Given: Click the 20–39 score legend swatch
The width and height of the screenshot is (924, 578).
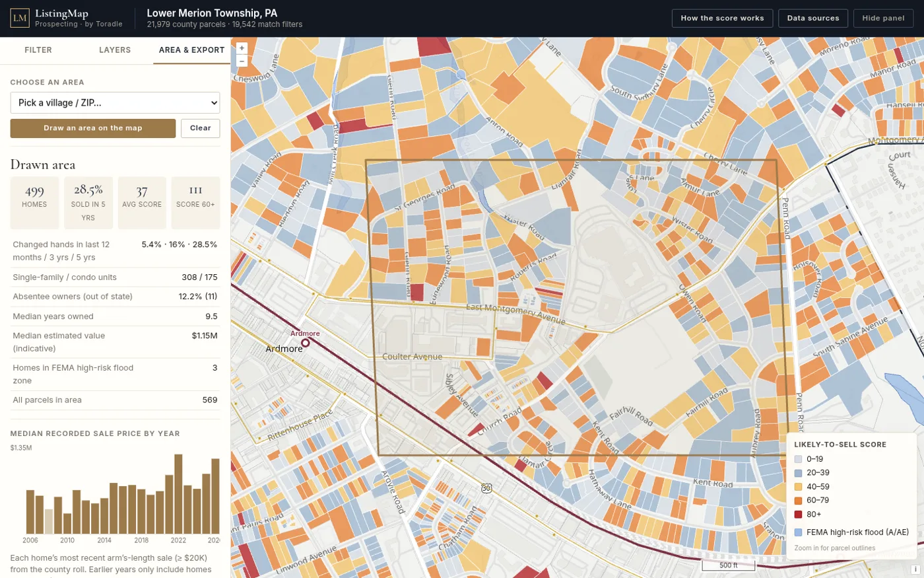Looking at the screenshot, I should [798, 473].
